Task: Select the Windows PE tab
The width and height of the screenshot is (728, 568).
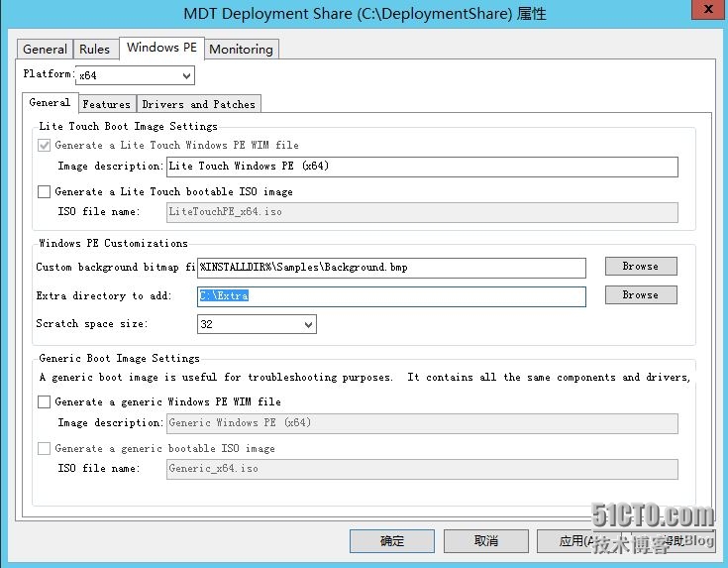Action: point(161,48)
